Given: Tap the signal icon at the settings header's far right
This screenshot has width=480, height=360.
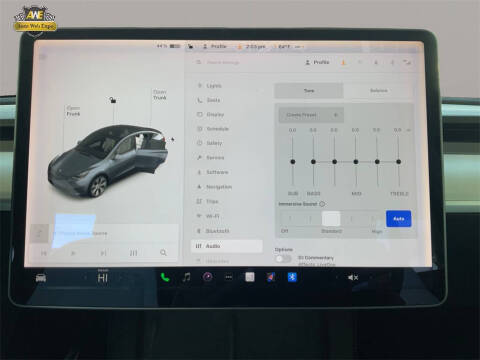Looking at the screenshot, I should (407, 62).
